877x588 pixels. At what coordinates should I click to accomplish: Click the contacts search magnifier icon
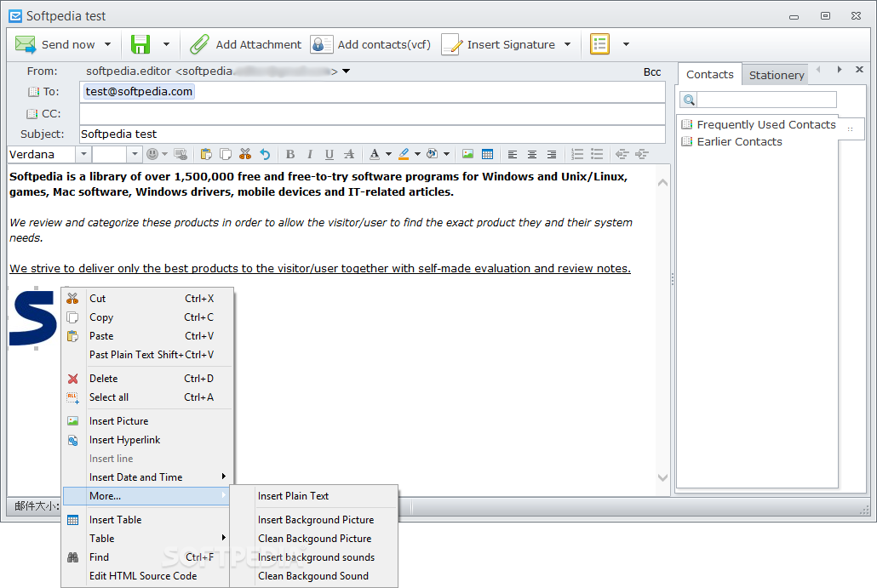pyautogui.click(x=689, y=100)
